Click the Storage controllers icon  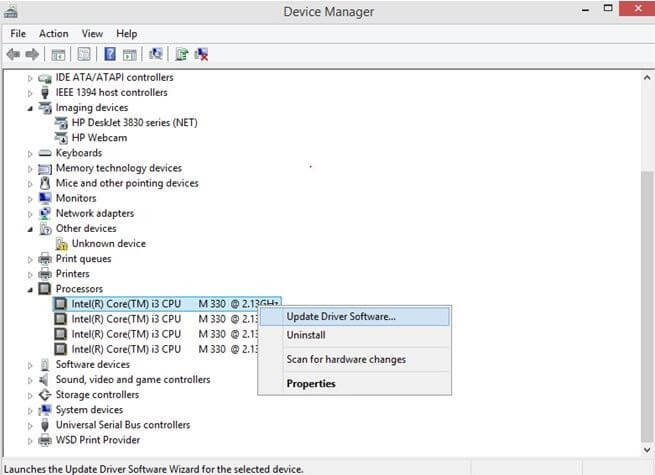click(x=45, y=395)
